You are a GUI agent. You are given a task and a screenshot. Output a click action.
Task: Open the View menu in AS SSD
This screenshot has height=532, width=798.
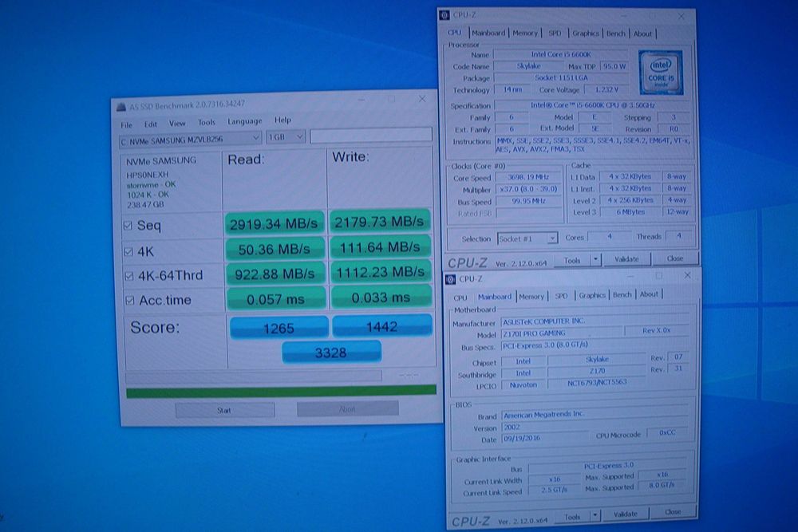pos(177,123)
